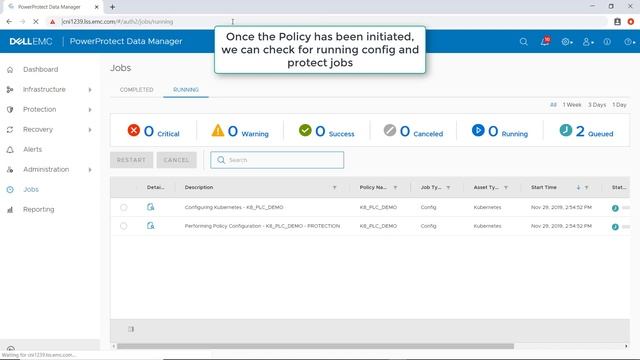Image resolution: width=640 pixels, height=360 pixels.
Task: Open the header search icon
Action: [524, 42]
